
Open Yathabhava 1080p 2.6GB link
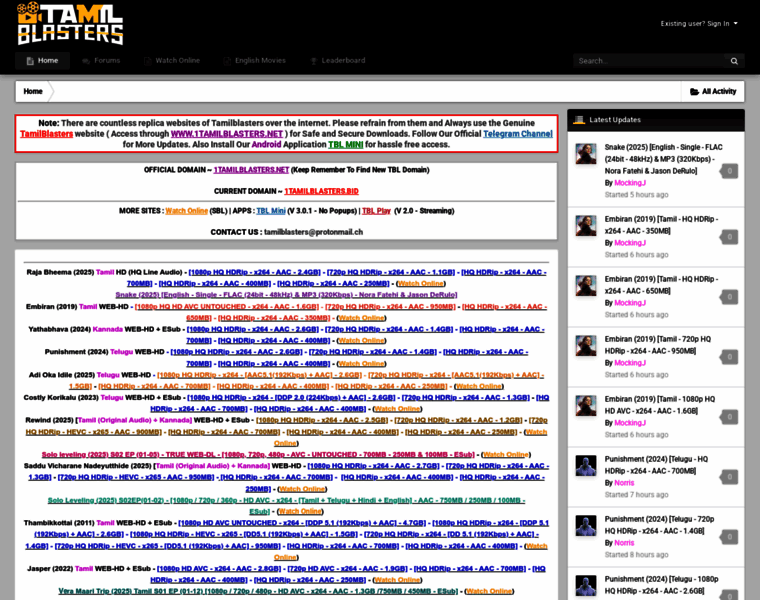253,330
